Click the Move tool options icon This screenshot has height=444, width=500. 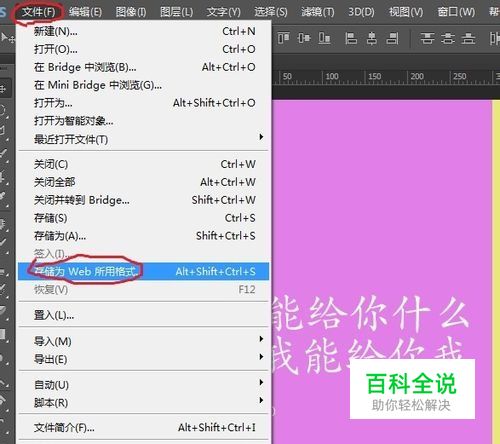[x=7, y=38]
